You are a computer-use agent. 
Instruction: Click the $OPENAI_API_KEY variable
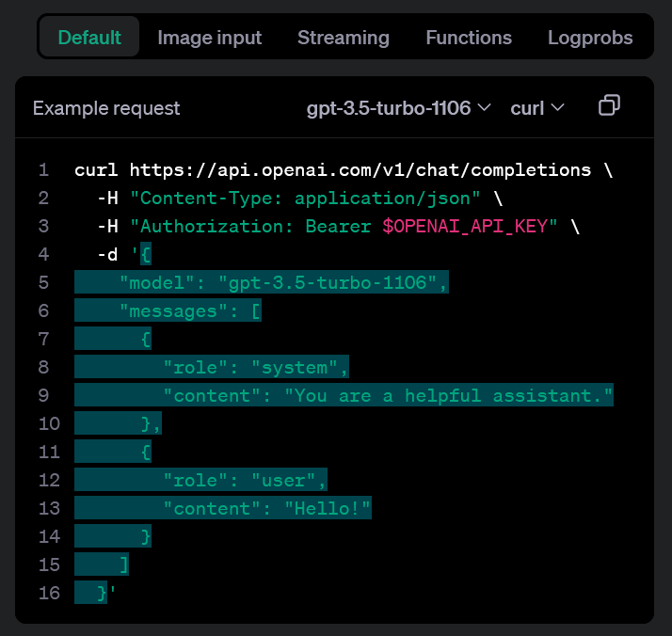pyautogui.click(x=465, y=226)
